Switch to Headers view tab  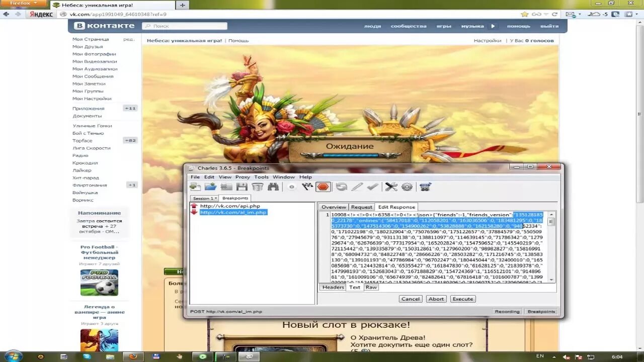coord(333,287)
